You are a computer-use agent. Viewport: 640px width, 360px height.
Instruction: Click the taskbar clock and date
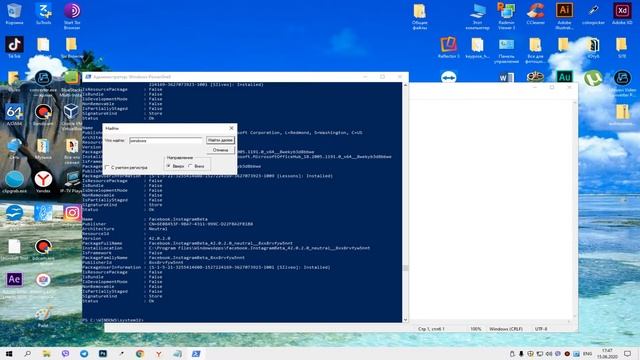607,353
